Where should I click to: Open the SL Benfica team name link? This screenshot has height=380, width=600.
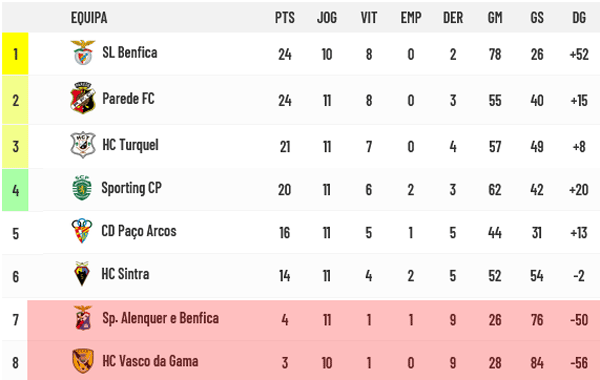[130, 52]
